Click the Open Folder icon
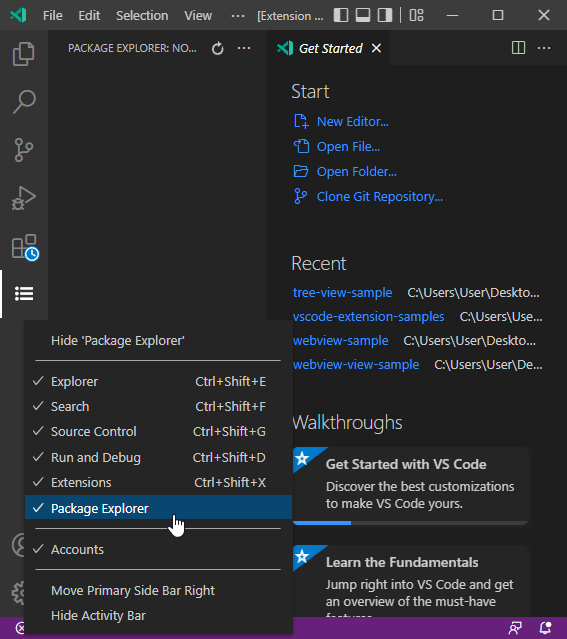567x639 pixels. pyautogui.click(x=301, y=172)
